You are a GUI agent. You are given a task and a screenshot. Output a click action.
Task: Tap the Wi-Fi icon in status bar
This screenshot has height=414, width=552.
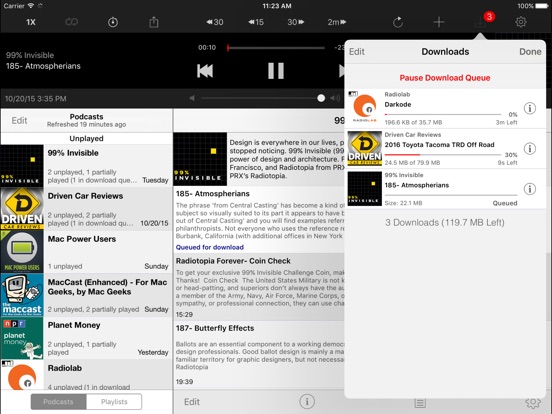pyautogui.click(x=31, y=6)
